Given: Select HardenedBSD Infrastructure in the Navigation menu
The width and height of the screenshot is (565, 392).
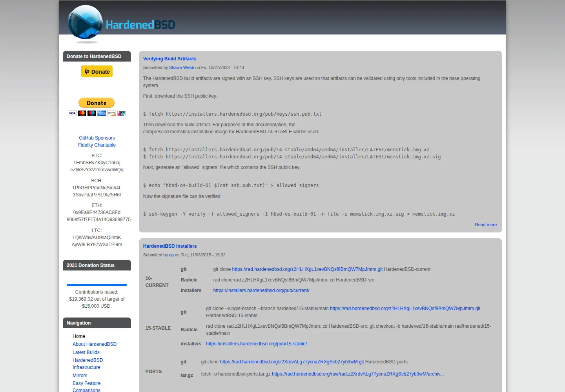Looking at the screenshot, I should (88, 364).
